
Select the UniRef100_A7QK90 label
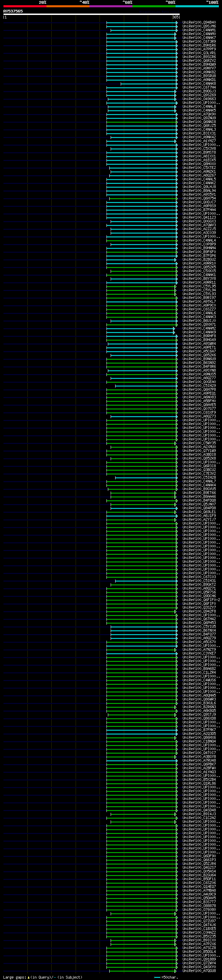point(199,114)
